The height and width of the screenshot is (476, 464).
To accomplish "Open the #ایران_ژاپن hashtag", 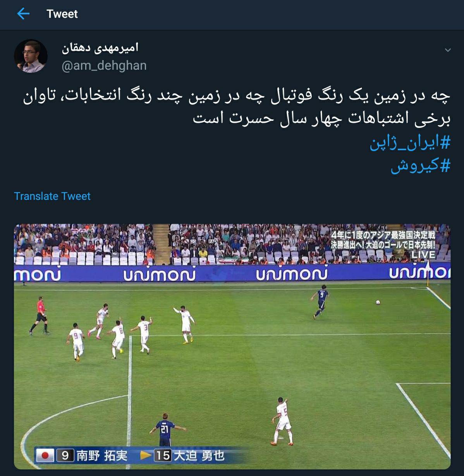I will (x=410, y=143).
